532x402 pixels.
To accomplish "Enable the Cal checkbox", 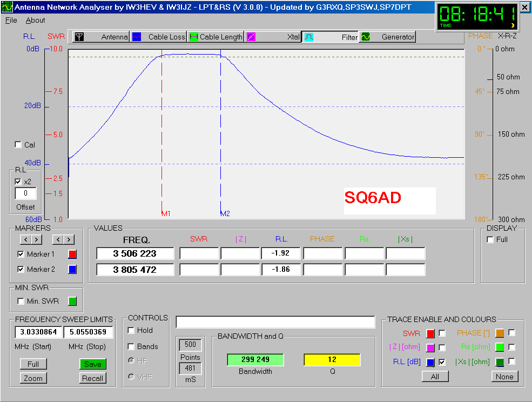I will [18, 145].
